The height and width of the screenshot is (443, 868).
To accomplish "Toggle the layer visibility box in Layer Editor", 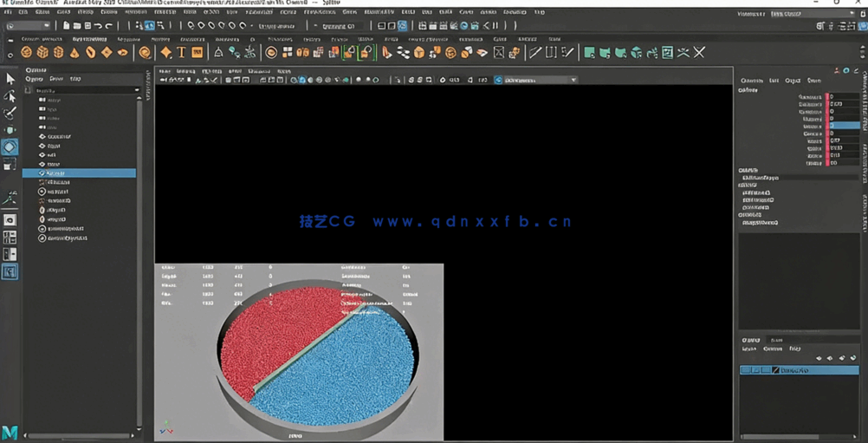I will pos(747,370).
